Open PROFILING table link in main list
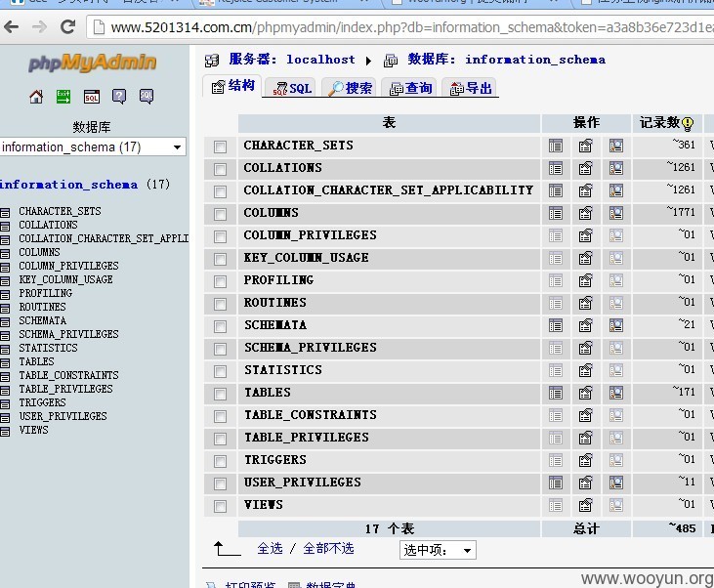 278,280
